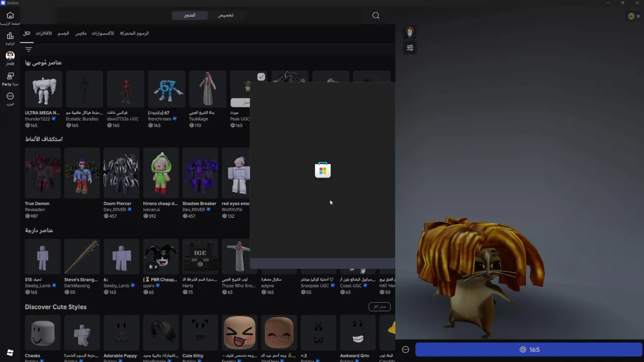Open the red eyes emo style thumbnail
This screenshot has height=362, width=644.
click(237, 173)
